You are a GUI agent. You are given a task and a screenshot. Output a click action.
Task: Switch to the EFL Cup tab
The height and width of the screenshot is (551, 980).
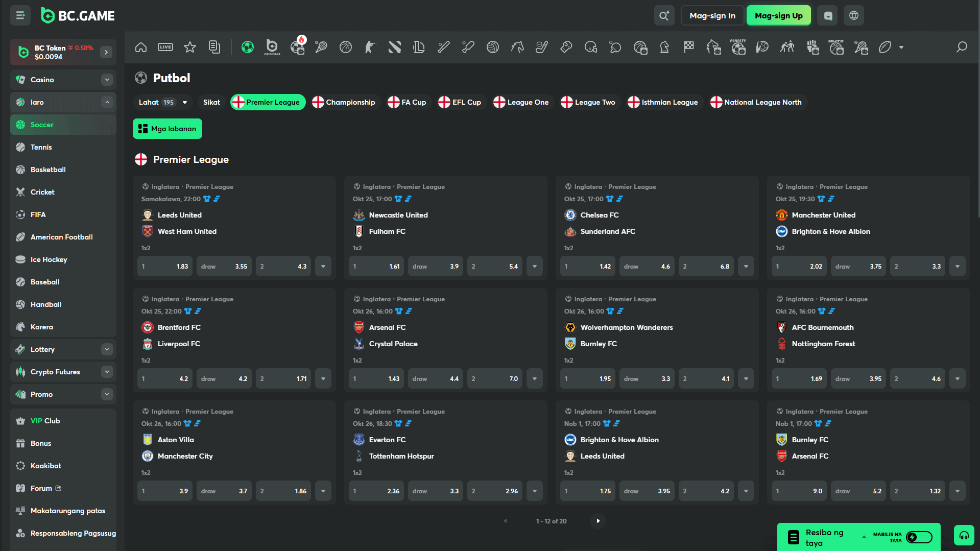coord(460,102)
